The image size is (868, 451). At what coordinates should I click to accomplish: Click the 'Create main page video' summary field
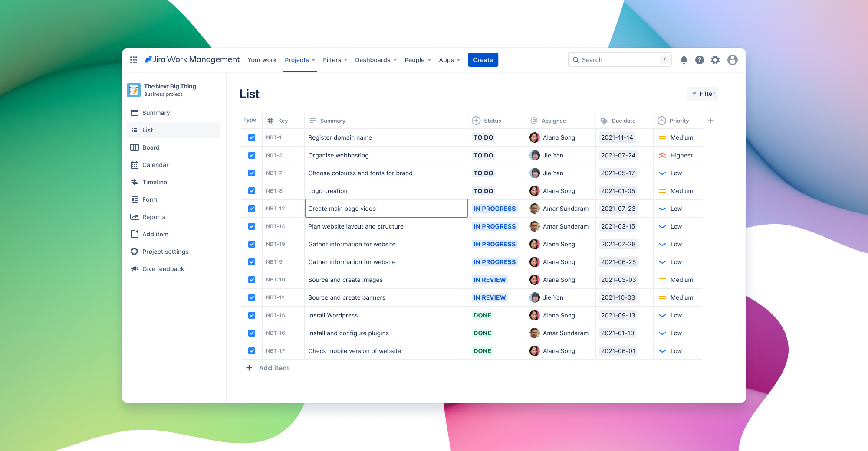(x=386, y=209)
